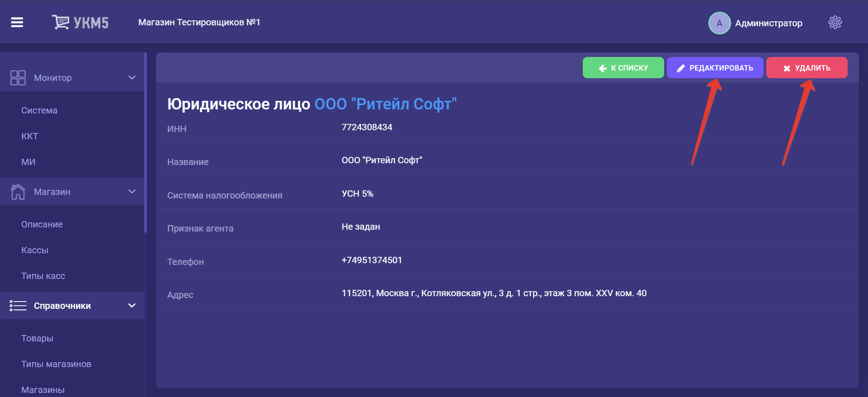Image resolution: width=868 pixels, height=397 pixels.
Task: Click the Название field label
Action: (x=188, y=162)
